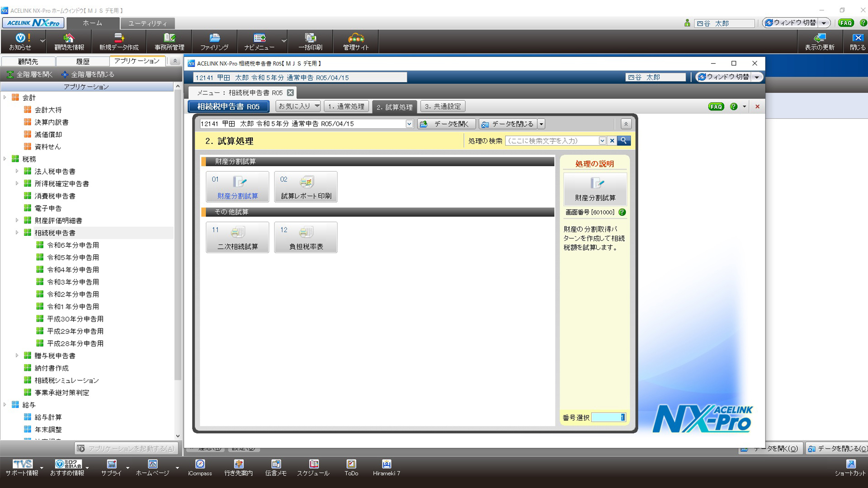Expand 贈与税申告書 tree node
Image resolution: width=868 pixels, height=488 pixels.
(17, 356)
